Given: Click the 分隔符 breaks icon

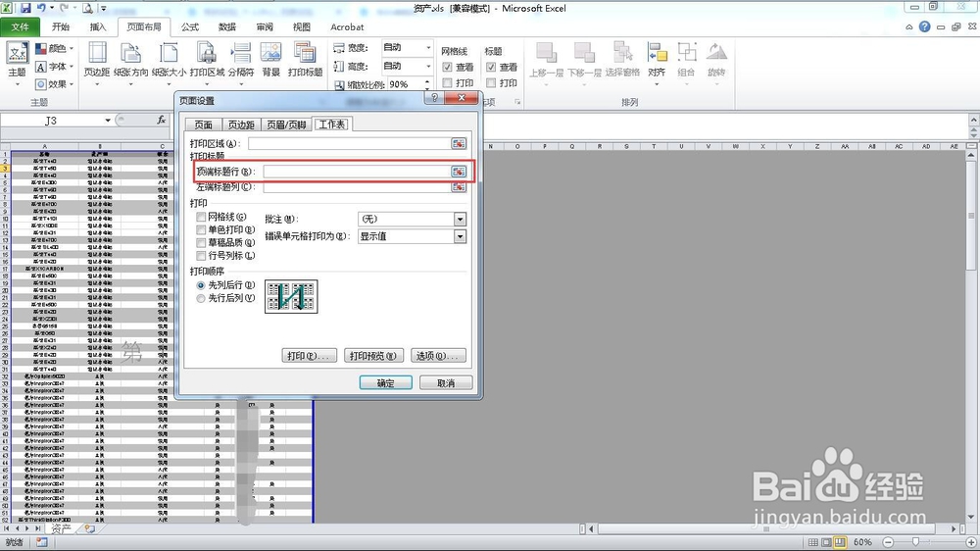Looking at the screenshot, I should pyautogui.click(x=241, y=55).
